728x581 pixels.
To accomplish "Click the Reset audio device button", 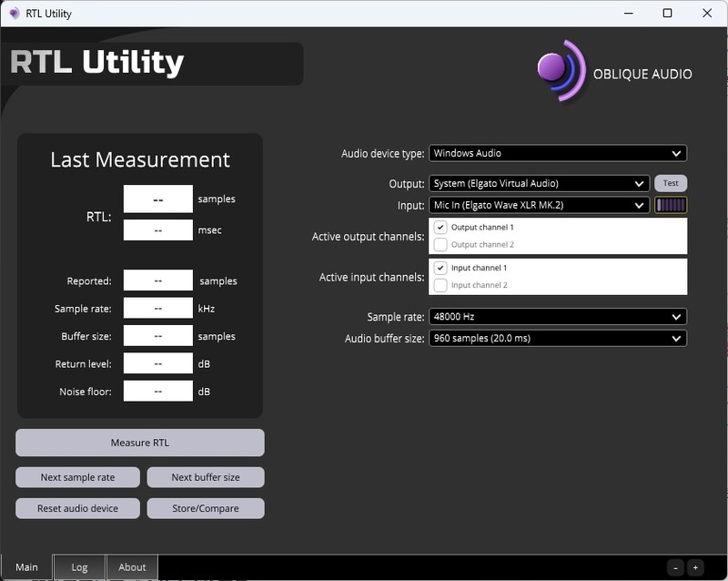I will pos(77,508).
